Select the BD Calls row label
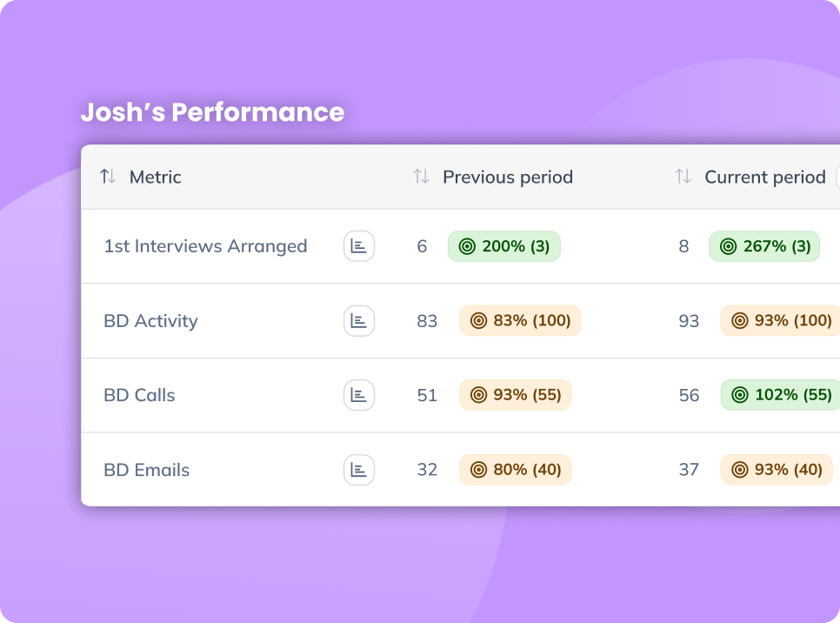Screen dimensions: 840x623 click(x=139, y=395)
